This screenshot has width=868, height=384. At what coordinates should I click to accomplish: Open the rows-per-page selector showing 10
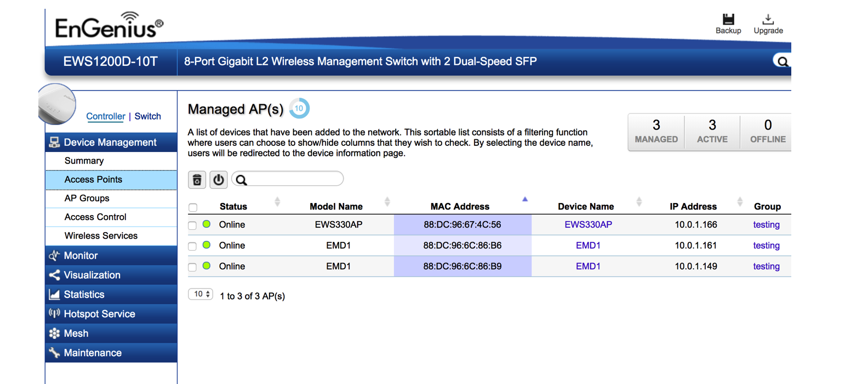(x=201, y=294)
